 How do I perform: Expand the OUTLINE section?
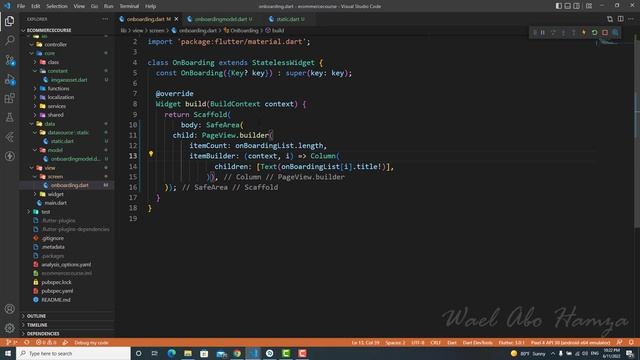point(67,316)
